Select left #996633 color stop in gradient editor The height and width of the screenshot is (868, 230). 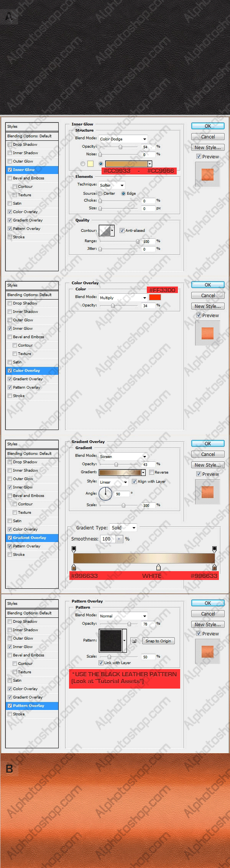74,567
